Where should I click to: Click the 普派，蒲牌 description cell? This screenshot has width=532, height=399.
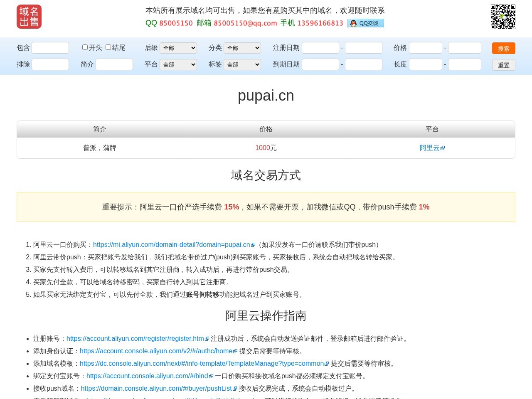point(100,148)
